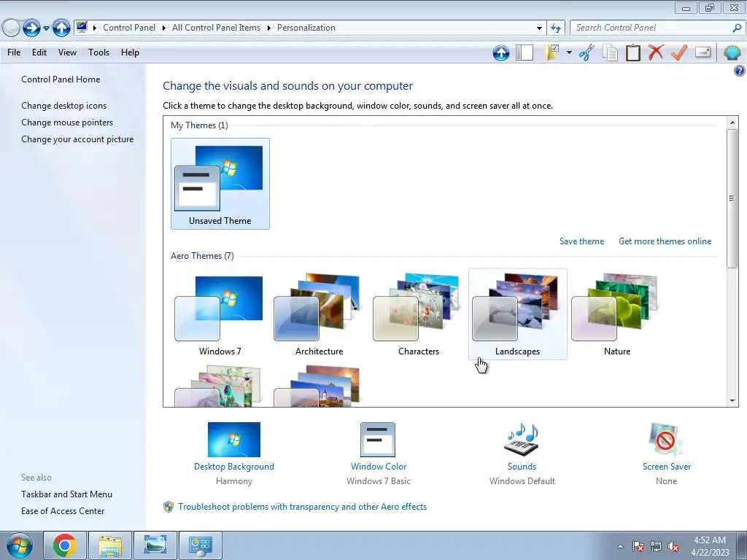Click the All Control Panel Items breadcrumb
This screenshot has width=747, height=560.
point(216,28)
